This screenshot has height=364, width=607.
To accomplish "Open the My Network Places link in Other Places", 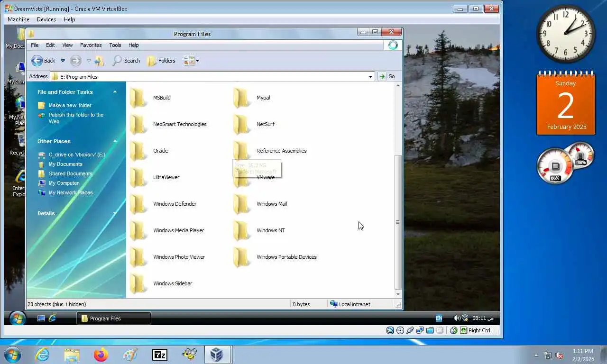I will click(71, 192).
